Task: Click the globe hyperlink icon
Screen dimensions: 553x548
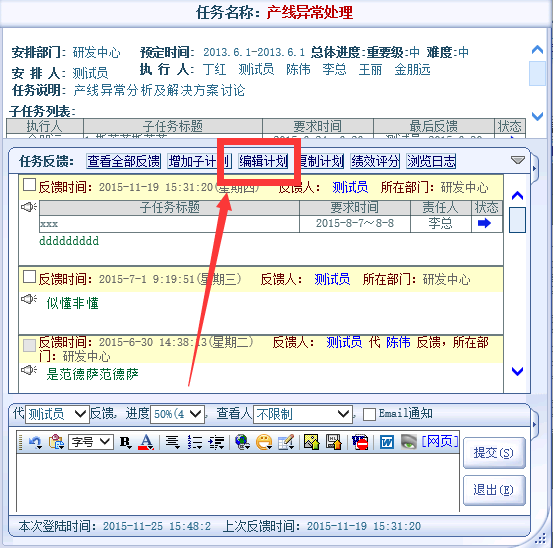Action: 242,442
